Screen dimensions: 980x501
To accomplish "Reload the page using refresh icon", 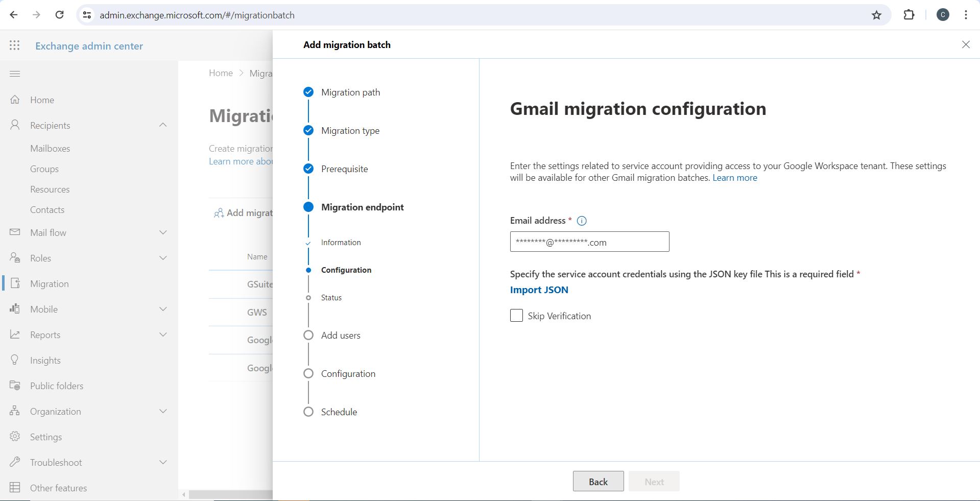I will tap(60, 15).
